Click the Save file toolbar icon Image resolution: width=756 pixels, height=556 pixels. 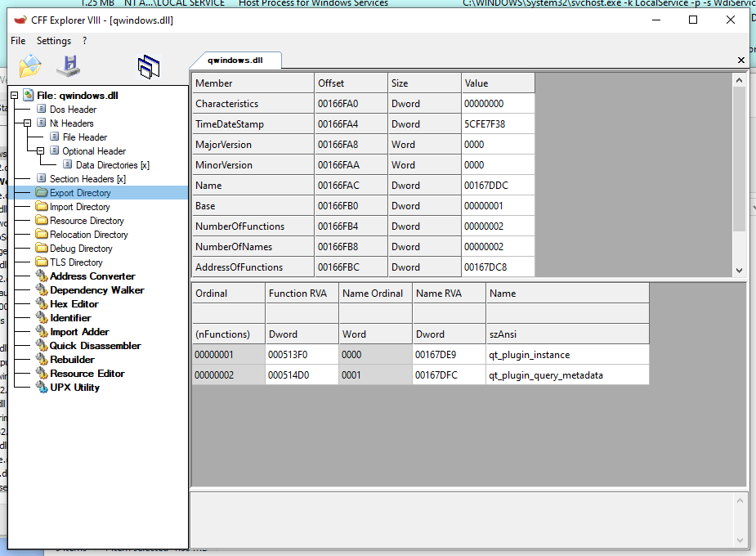click(x=68, y=67)
